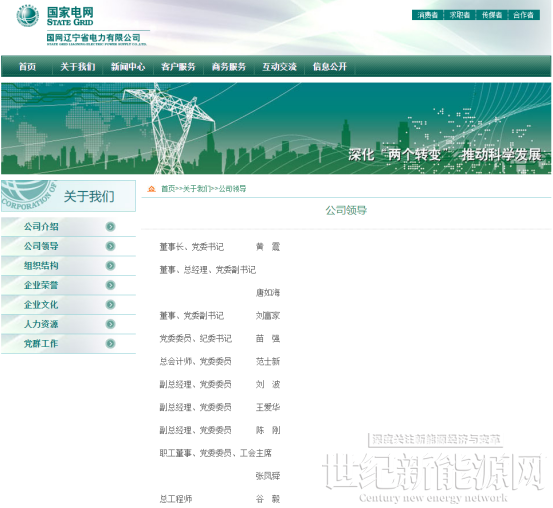Image resolution: width=553 pixels, height=508 pixels.
Task: Open the 首页 navigation menu item
Action: [x=27, y=66]
